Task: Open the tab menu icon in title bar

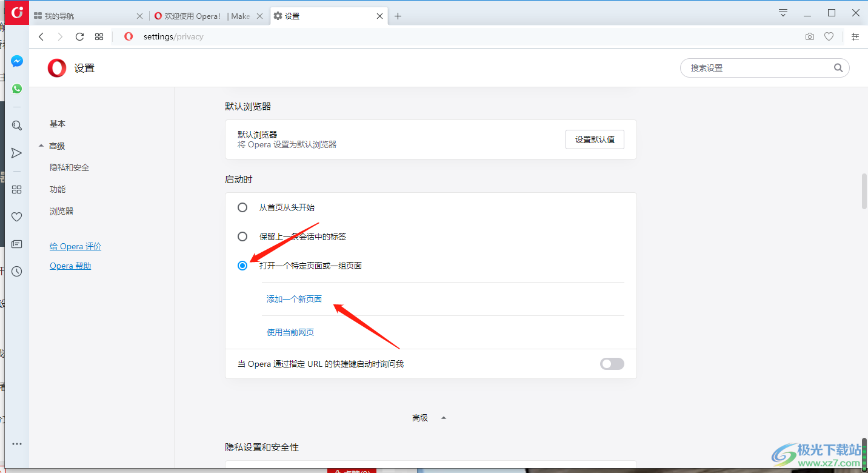Action: click(783, 12)
